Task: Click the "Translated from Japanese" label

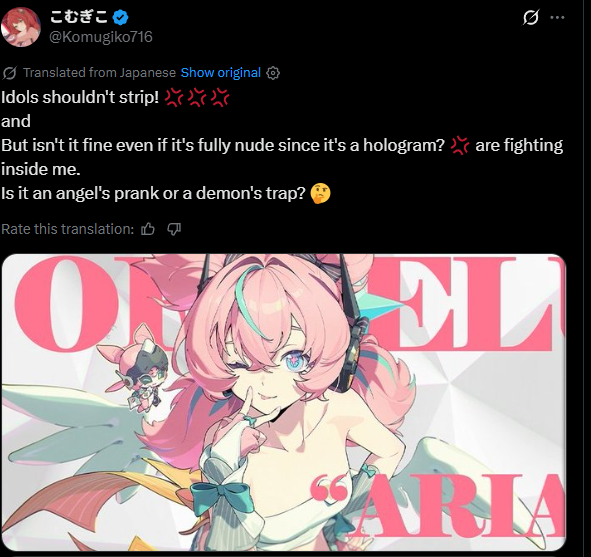Action: [x=100, y=72]
